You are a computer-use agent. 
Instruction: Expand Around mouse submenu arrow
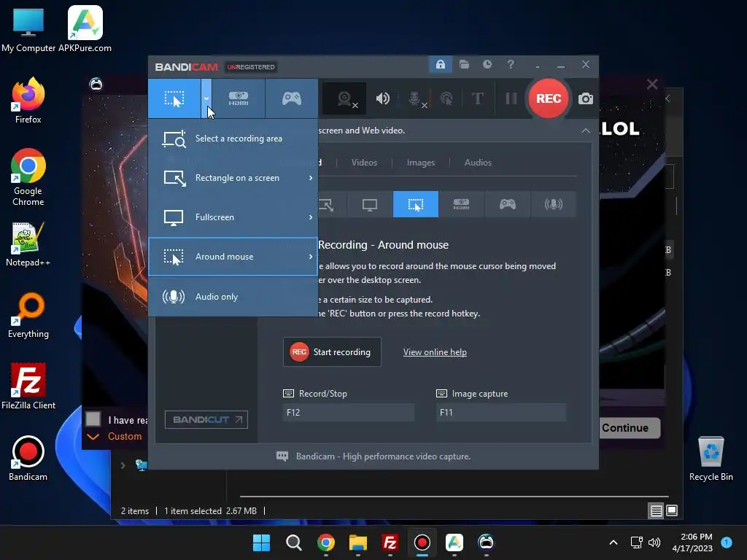pyautogui.click(x=311, y=257)
